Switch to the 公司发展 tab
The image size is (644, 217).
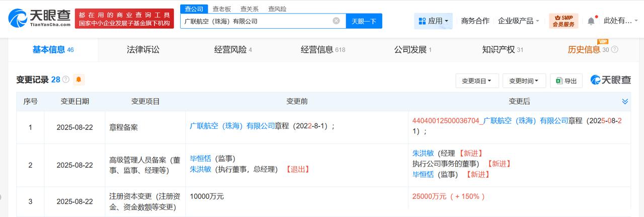[x=413, y=49]
